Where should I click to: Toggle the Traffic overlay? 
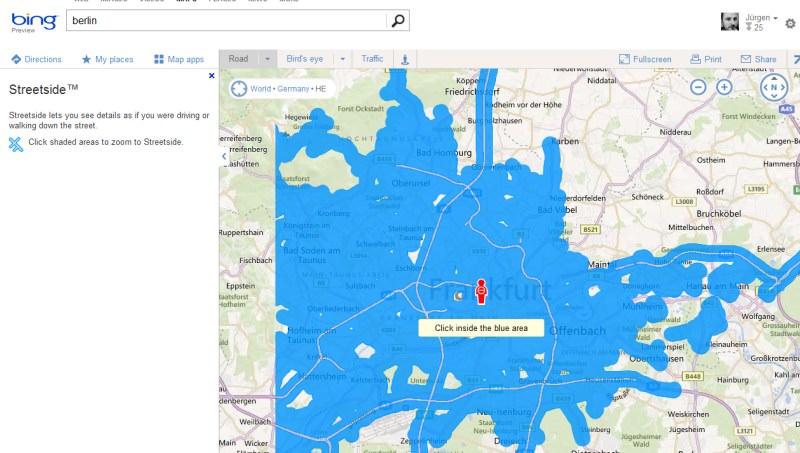372,59
